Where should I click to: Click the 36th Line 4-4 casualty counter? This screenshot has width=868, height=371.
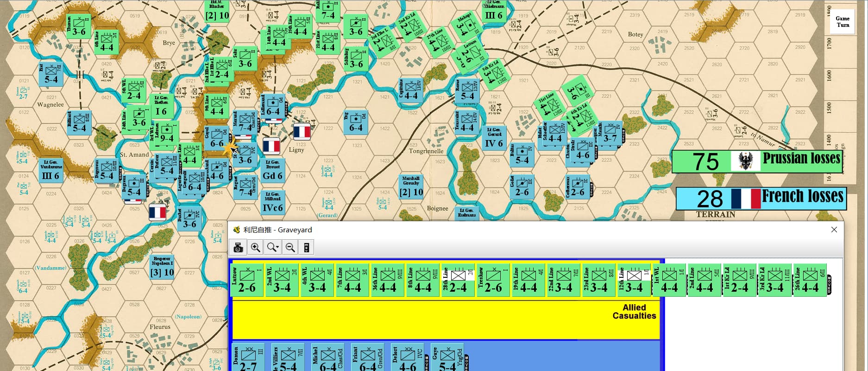click(x=388, y=280)
